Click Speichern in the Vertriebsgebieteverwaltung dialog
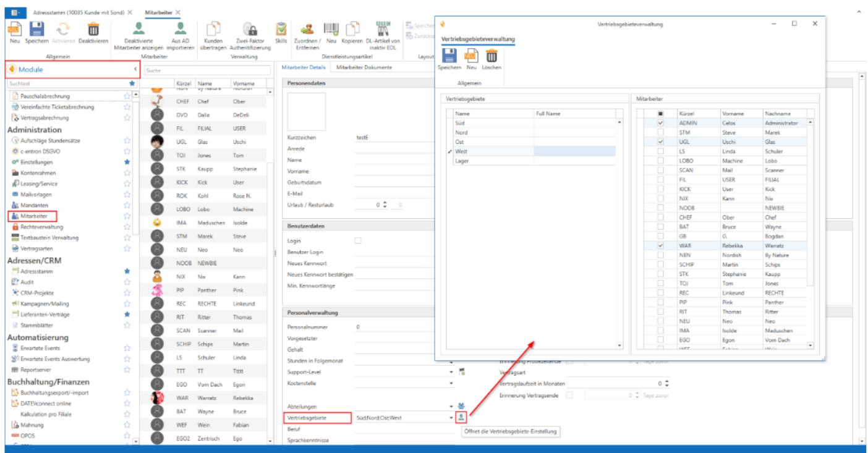The width and height of the screenshot is (868, 453). pos(449,57)
